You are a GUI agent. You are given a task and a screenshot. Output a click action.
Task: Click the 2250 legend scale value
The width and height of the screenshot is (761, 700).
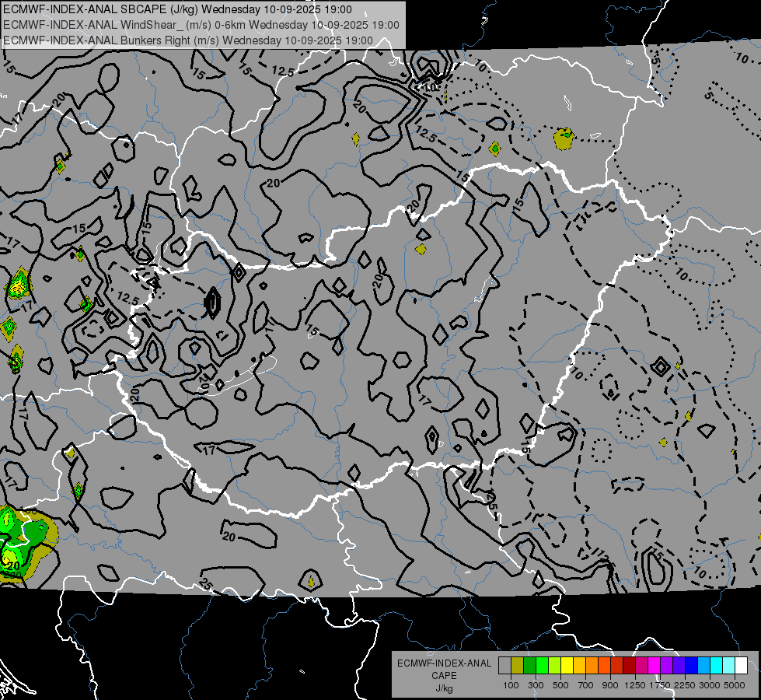[685, 685]
